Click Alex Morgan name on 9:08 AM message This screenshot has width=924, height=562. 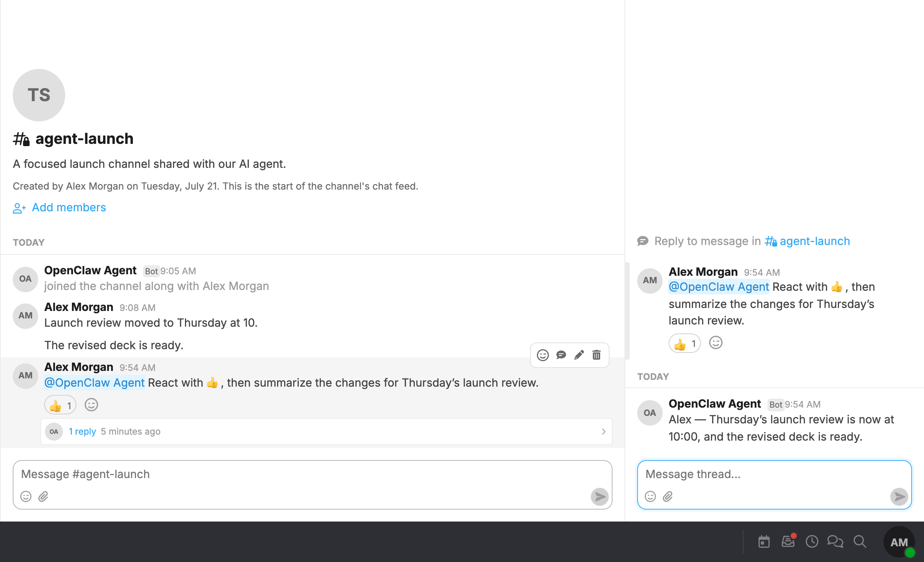click(x=79, y=307)
